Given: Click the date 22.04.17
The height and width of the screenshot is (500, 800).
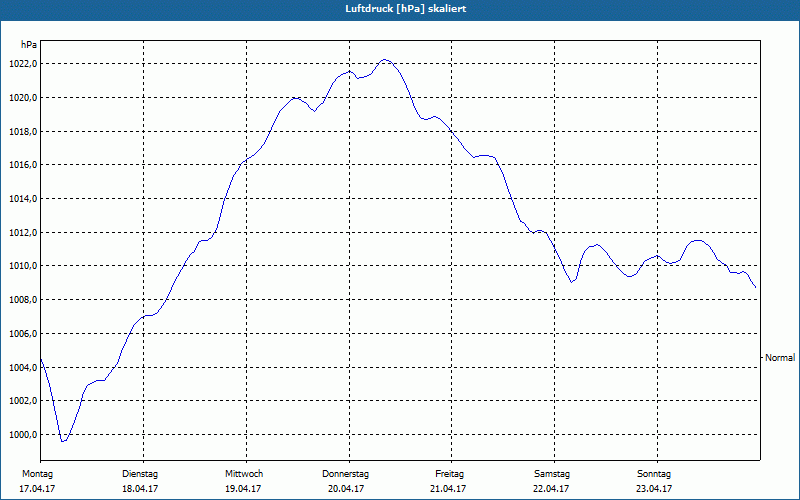Looking at the screenshot, I should pyautogui.click(x=552, y=489).
